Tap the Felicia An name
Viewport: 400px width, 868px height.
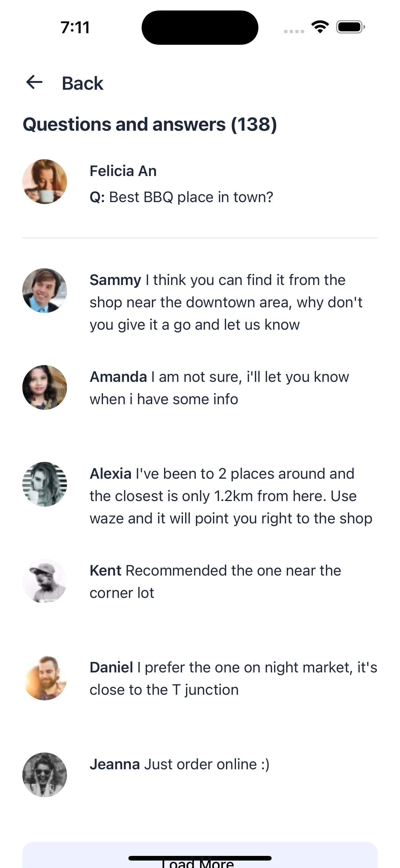click(123, 171)
